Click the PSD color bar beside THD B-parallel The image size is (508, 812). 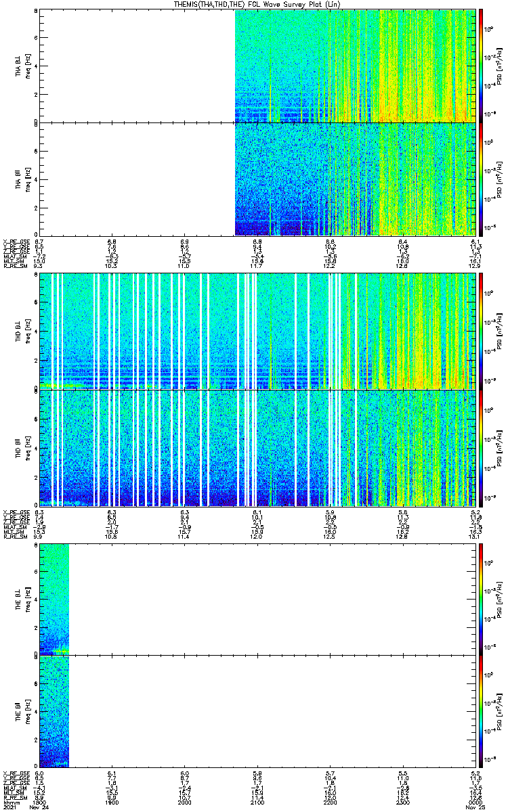(481, 447)
